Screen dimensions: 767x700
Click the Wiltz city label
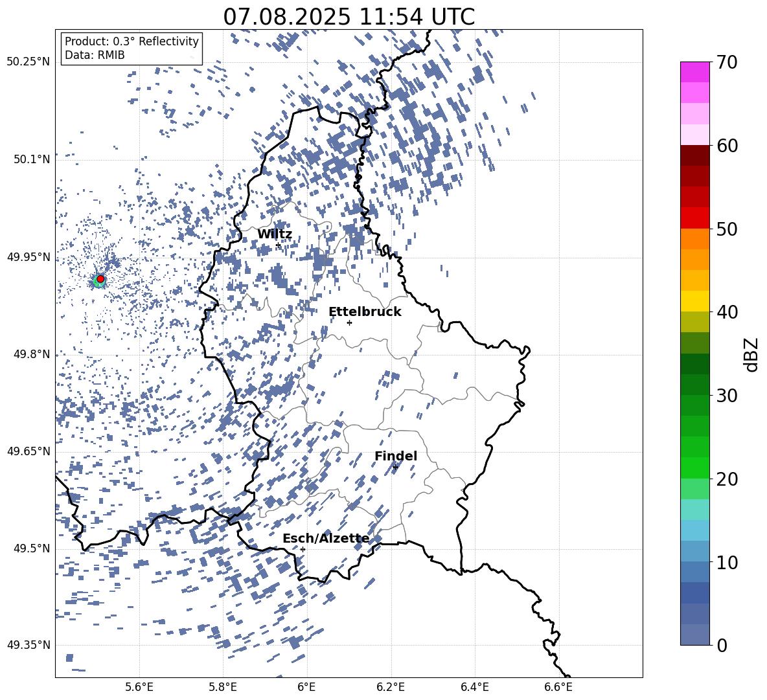275,234
